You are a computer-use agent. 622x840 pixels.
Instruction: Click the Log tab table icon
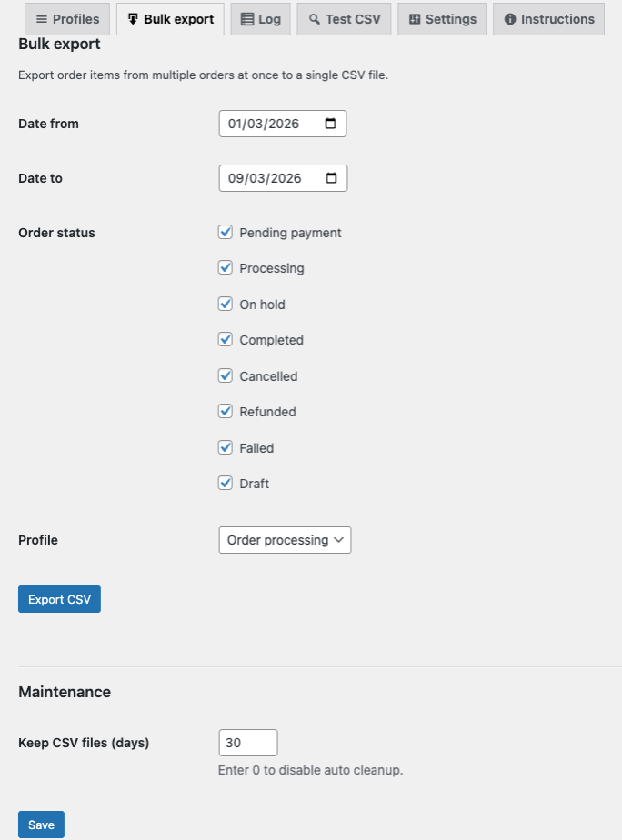click(x=246, y=19)
